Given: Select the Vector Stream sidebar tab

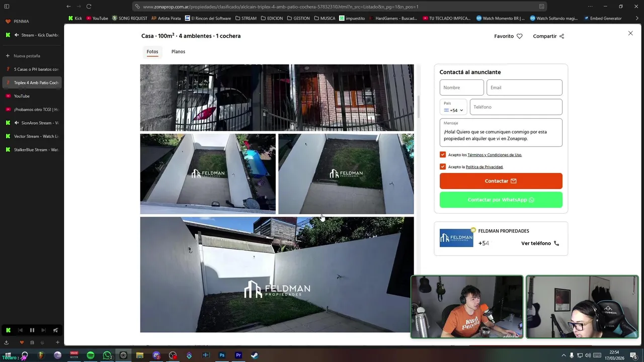Looking at the screenshot, I should point(32,136).
